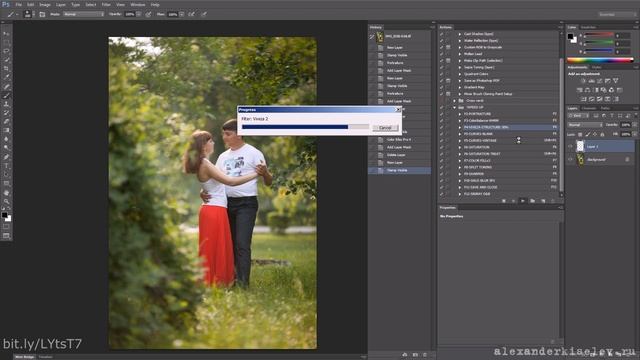The width and height of the screenshot is (640, 360).
Task: Open the Filter menu
Action: point(106,4)
